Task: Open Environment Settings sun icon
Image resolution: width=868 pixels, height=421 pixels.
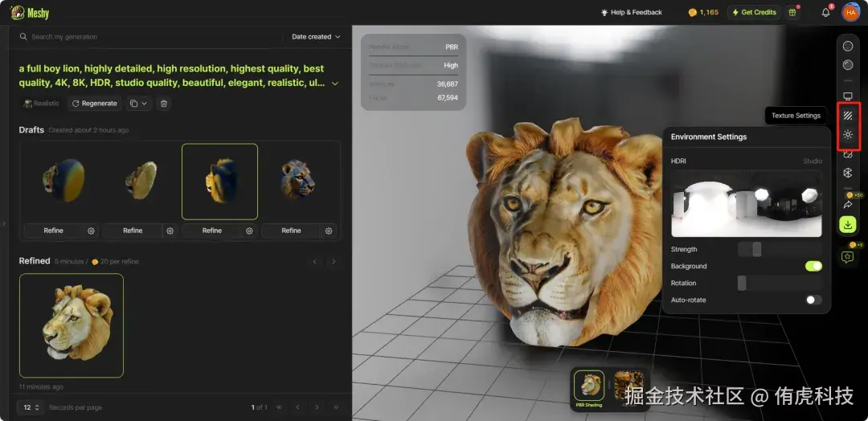Action: click(848, 134)
